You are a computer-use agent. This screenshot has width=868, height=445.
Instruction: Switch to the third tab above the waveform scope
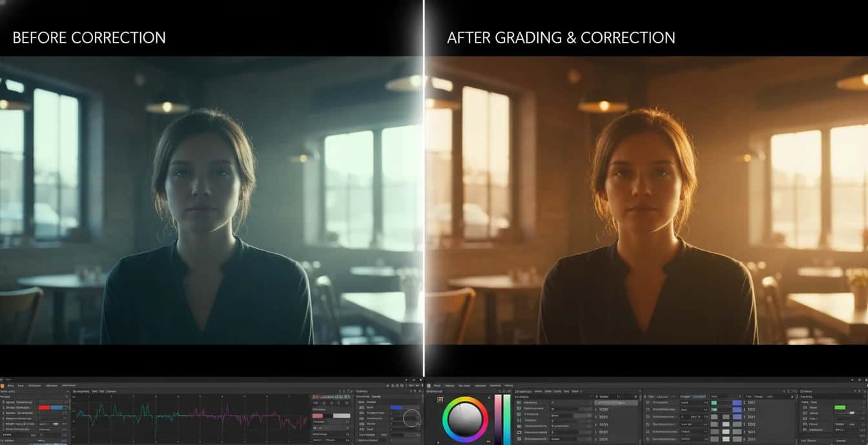pyautogui.click(x=102, y=391)
